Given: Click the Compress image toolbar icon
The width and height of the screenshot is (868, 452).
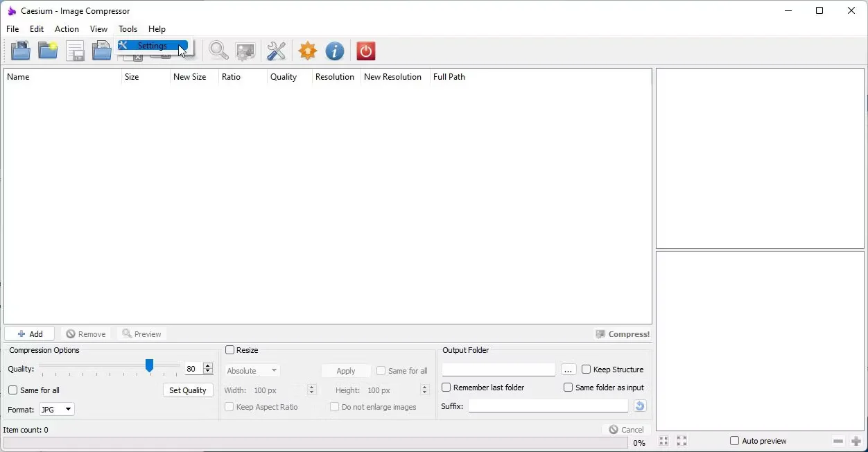Looking at the screenshot, I should point(245,51).
